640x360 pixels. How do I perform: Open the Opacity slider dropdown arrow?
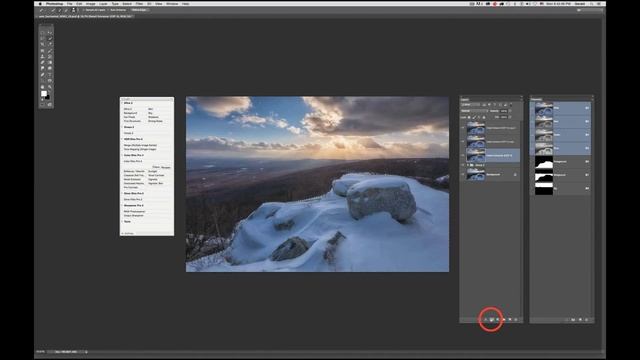pos(510,111)
